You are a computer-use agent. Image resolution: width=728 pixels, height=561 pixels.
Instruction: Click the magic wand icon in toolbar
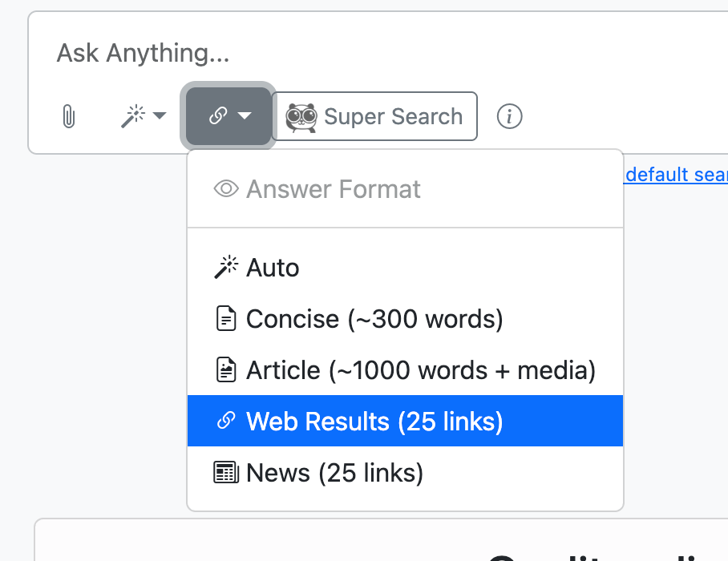(x=132, y=117)
